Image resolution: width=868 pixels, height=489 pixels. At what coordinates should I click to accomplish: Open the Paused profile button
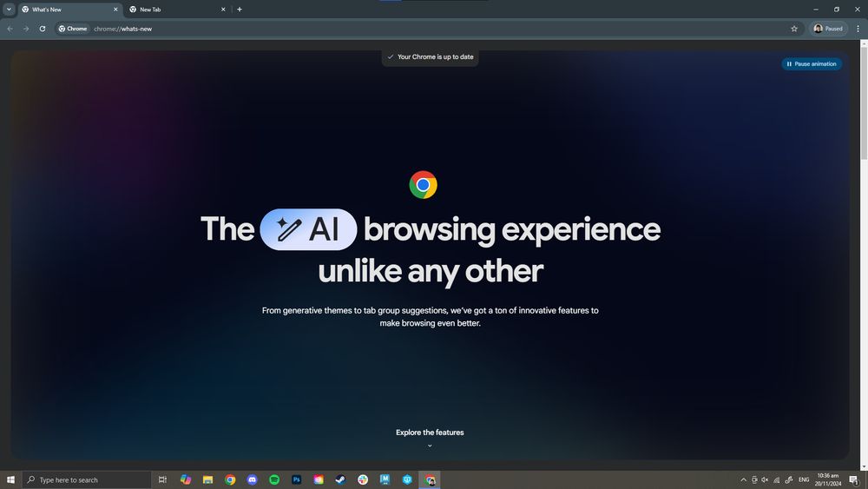829,29
